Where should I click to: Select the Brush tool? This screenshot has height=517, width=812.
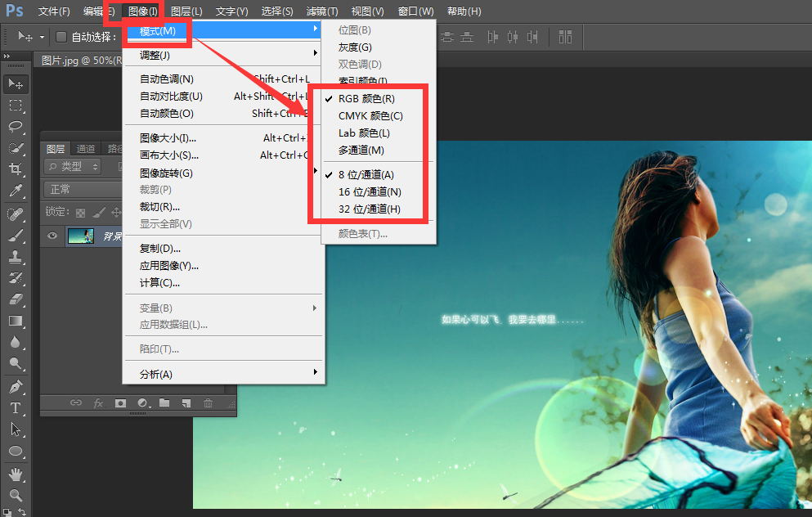(16, 236)
